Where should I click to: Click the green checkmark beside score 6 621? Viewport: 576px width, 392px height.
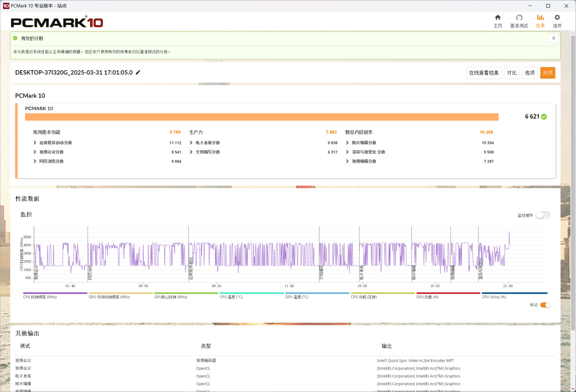[544, 117]
